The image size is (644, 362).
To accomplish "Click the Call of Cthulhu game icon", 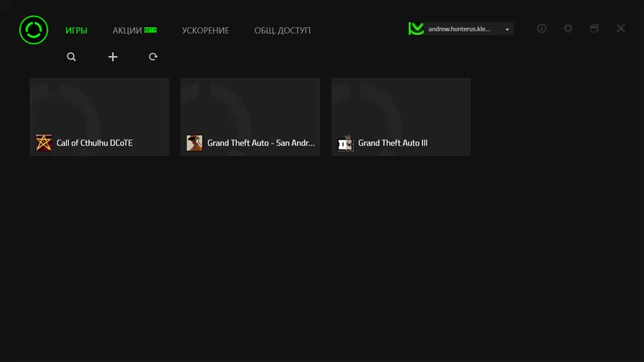I will coord(44,143).
